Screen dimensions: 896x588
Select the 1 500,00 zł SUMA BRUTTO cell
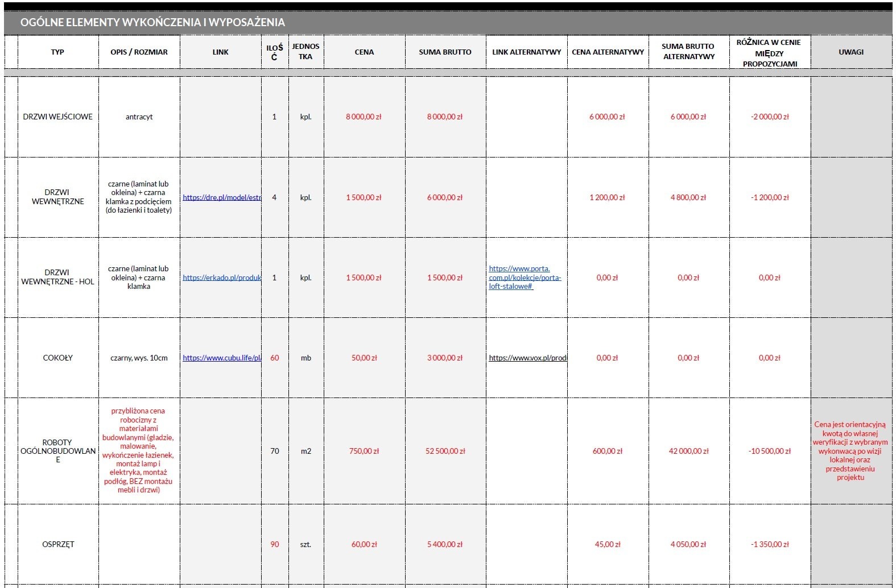[x=445, y=278]
